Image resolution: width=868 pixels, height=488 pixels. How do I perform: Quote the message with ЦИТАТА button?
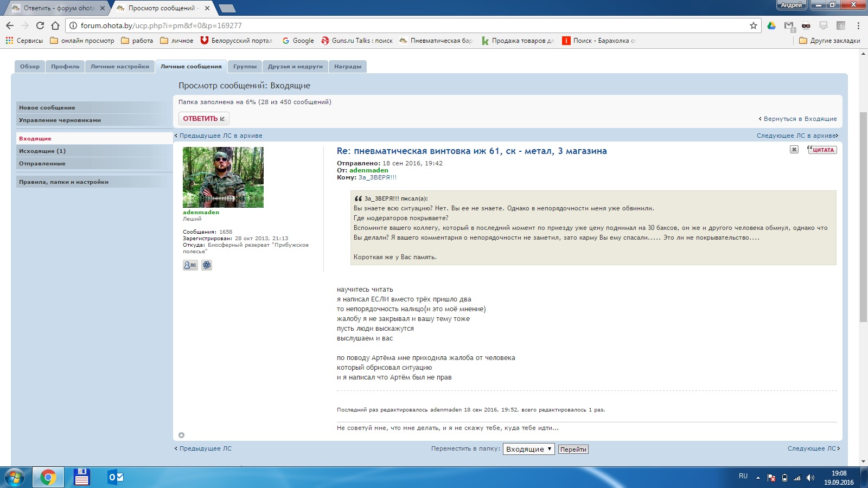click(x=822, y=150)
